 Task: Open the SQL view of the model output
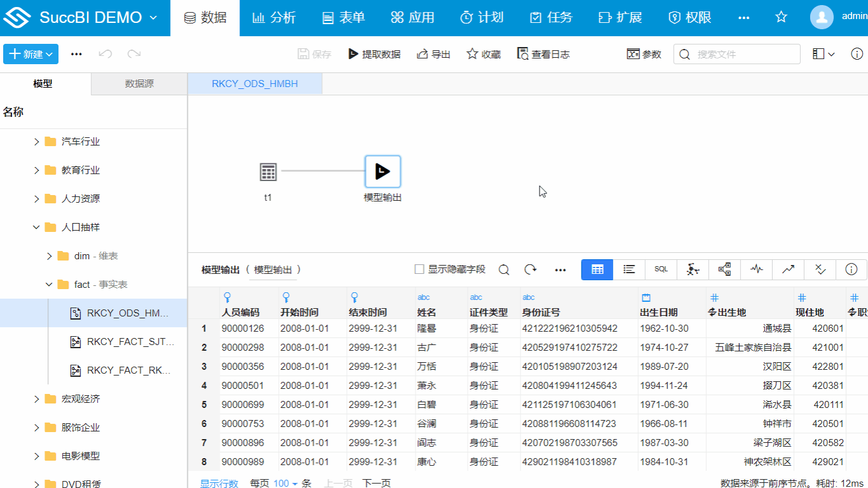coord(661,269)
